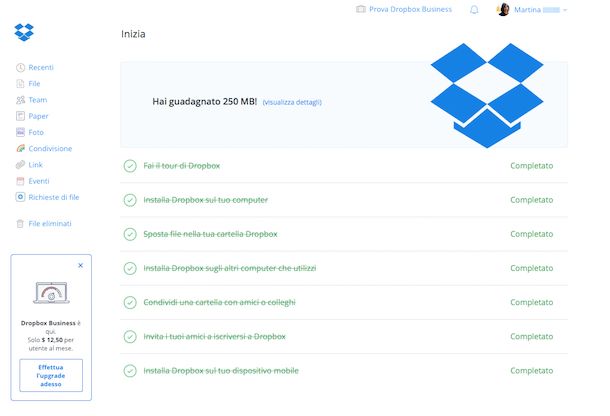Screen dimensions: 610x416
Task: Open Link section in the sidebar
Action: click(36, 165)
